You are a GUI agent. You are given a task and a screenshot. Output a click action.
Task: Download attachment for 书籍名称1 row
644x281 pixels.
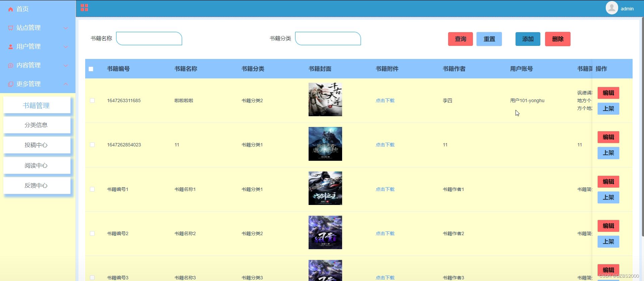pyautogui.click(x=385, y=189)
